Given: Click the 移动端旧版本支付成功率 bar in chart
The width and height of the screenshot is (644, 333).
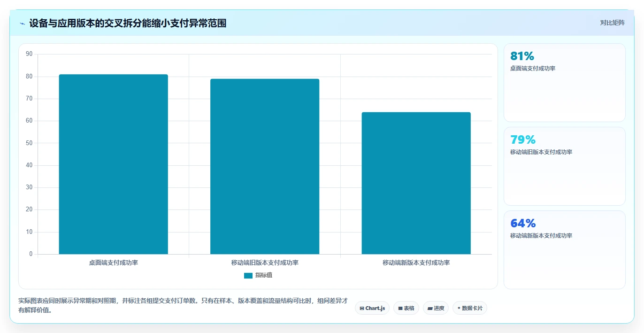Looking at the screenshot, I should pyautogui.click(x=265, y=167).
